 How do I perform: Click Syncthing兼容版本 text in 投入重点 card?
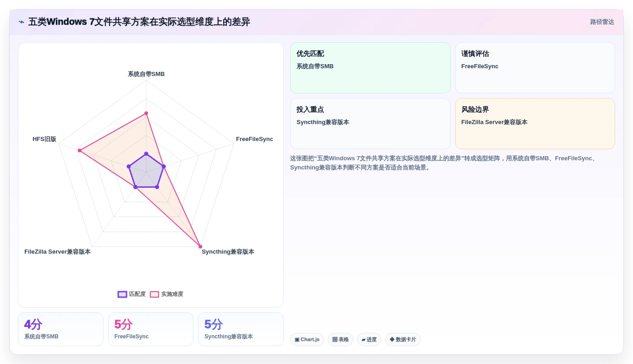tap(323, 122)
